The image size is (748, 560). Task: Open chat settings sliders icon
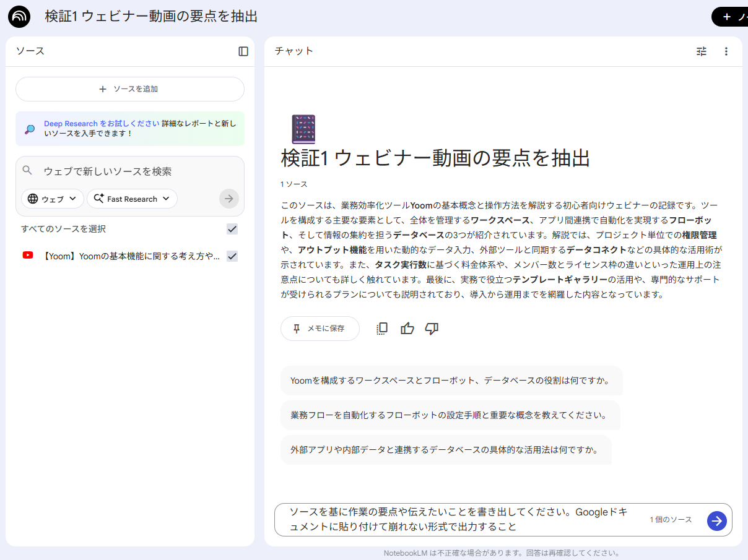pos(701,51)
